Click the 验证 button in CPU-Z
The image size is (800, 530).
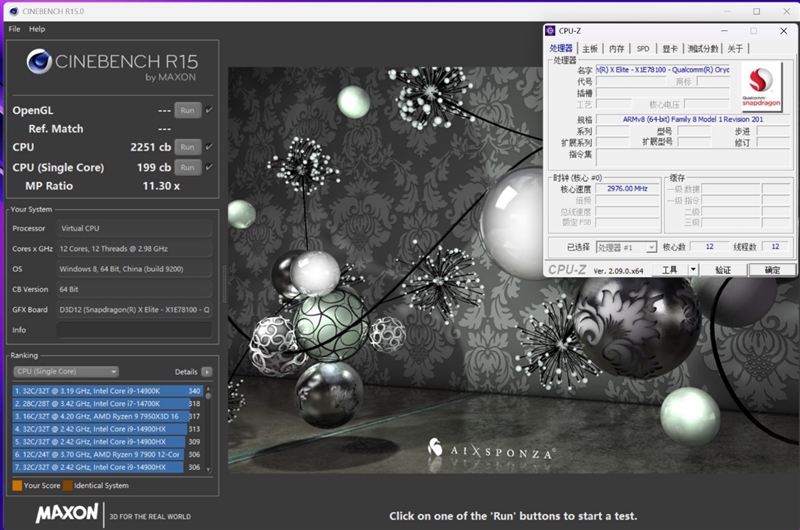[723, 270]
